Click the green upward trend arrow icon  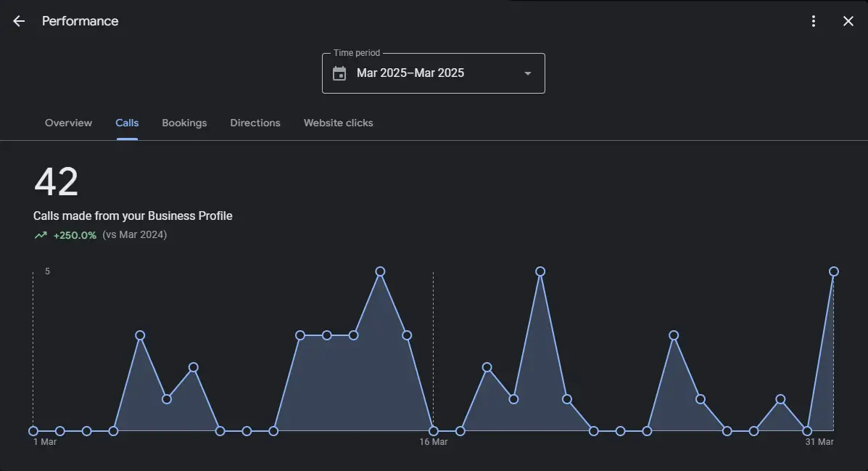(x=41, y=235)
